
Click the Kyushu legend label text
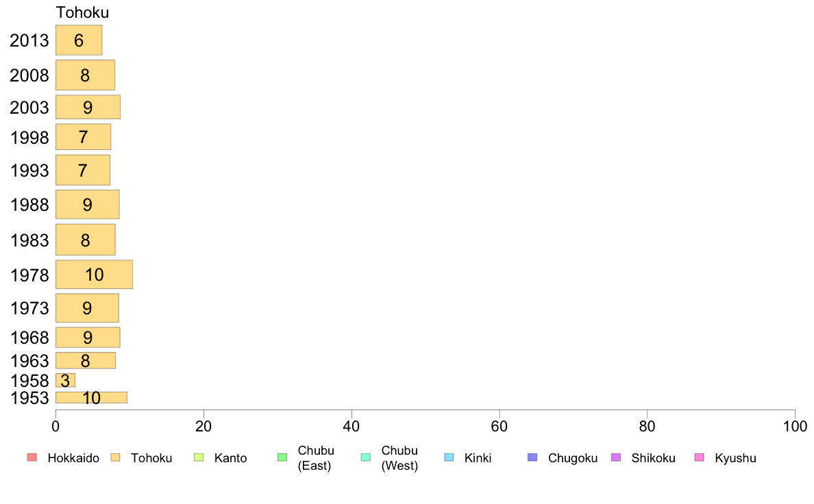pyautogui.click(x=735, y=458)
